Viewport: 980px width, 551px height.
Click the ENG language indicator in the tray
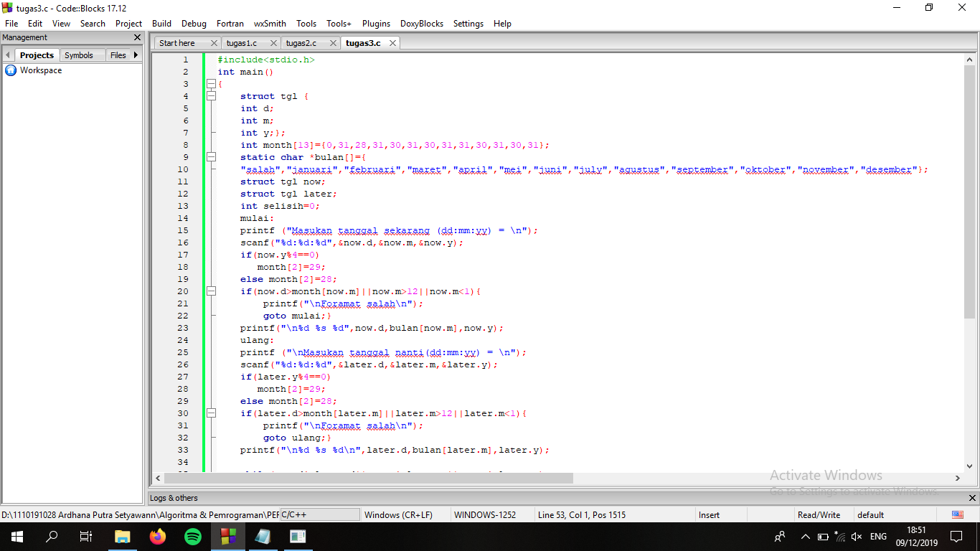click(878, 537)
